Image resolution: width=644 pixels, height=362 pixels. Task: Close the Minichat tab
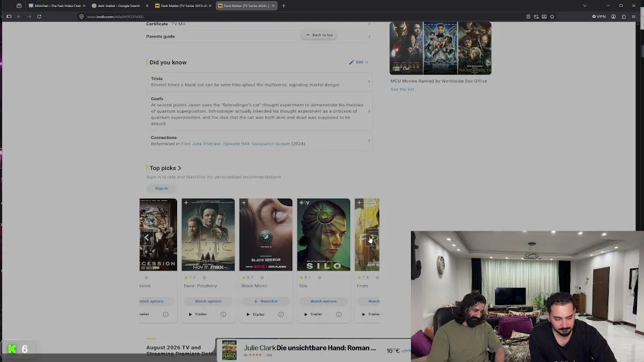click(x=84, y=6)
